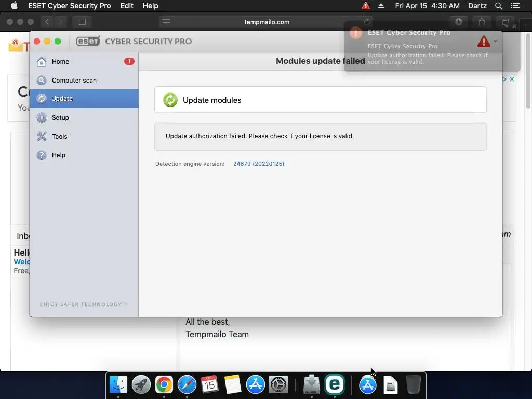Click the eject icon in menu bar
532x399 pixels.
pos(381,6)
